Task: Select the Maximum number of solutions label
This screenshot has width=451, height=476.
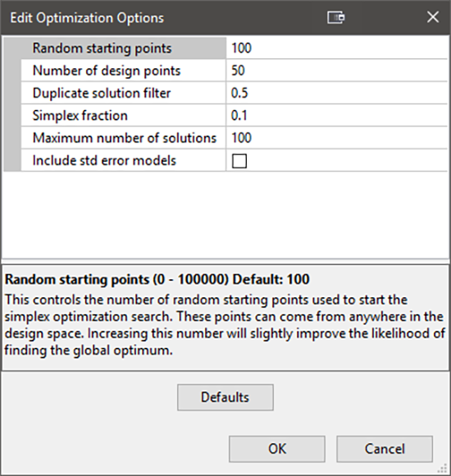Action: click(124, 138)
